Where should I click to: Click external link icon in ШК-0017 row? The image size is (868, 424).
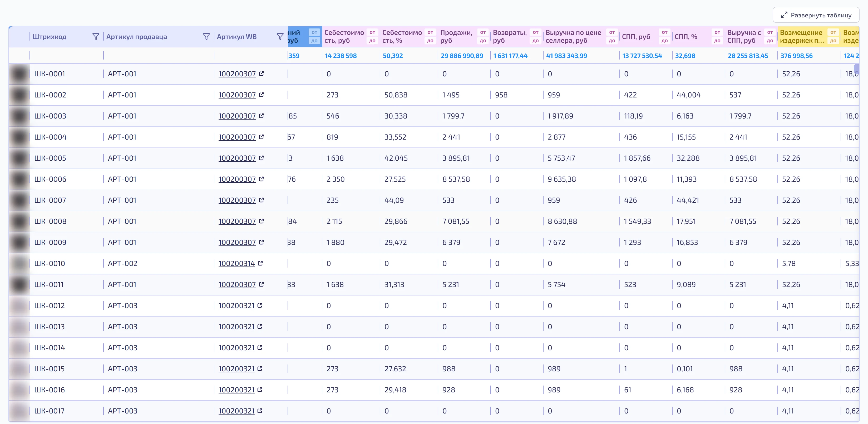[x=260, y=411]
